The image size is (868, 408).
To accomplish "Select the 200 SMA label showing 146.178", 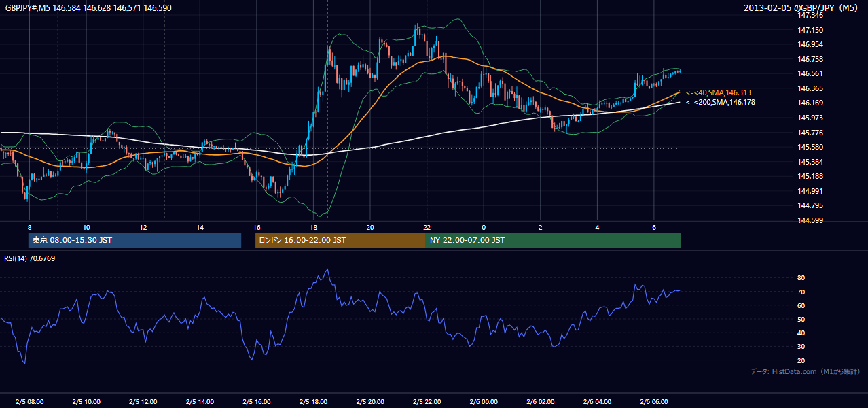I will click(721, 102).
